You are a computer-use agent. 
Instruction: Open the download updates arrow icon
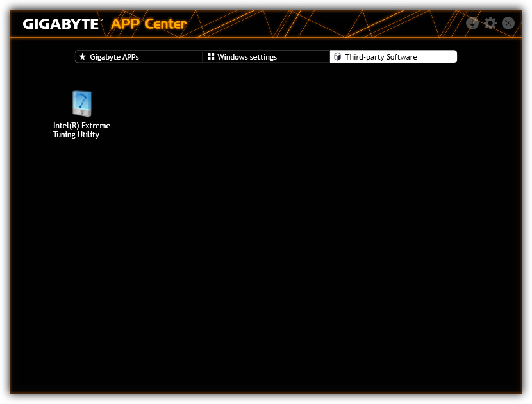[472, 23]
